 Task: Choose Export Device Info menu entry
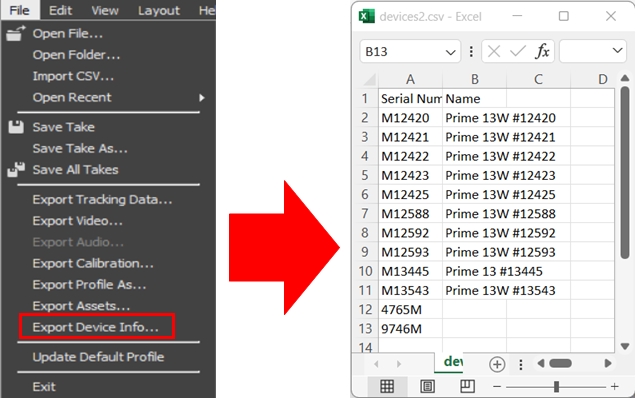[x=97, y=327]
